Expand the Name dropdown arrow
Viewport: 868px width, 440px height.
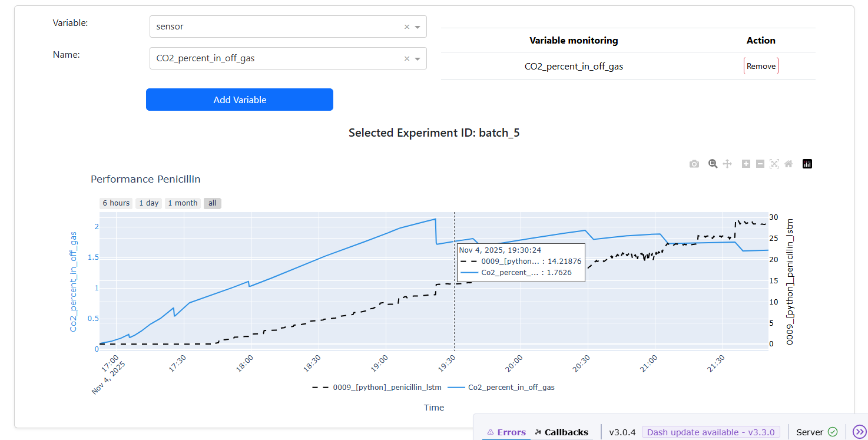tap(418, 58)
